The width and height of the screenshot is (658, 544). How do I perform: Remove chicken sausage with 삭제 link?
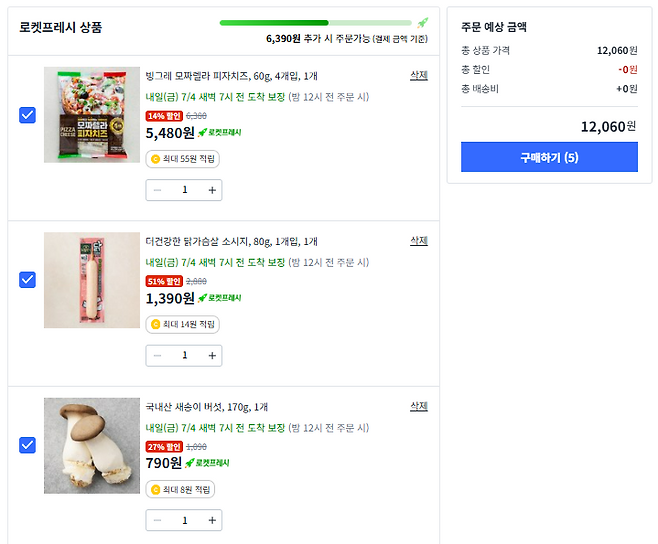tap(418, 241)
